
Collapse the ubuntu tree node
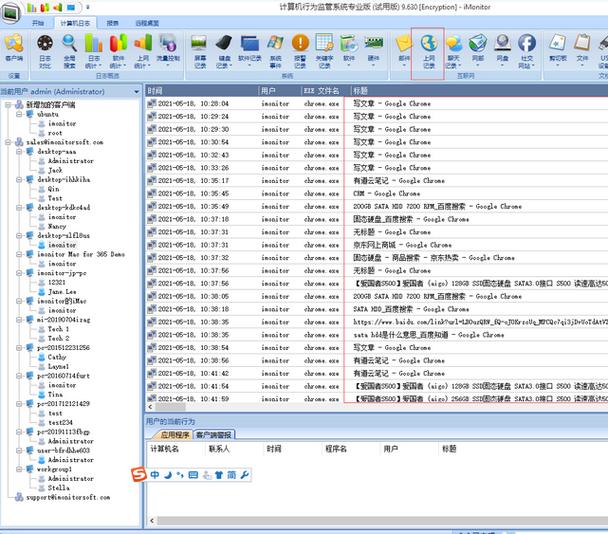(x=19, y=114)
